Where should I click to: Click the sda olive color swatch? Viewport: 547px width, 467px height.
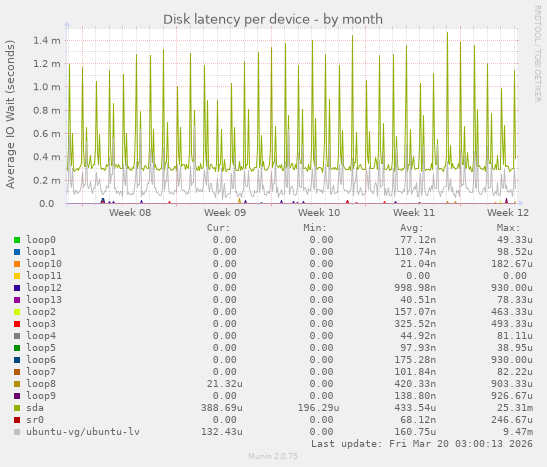click(17, 408)
